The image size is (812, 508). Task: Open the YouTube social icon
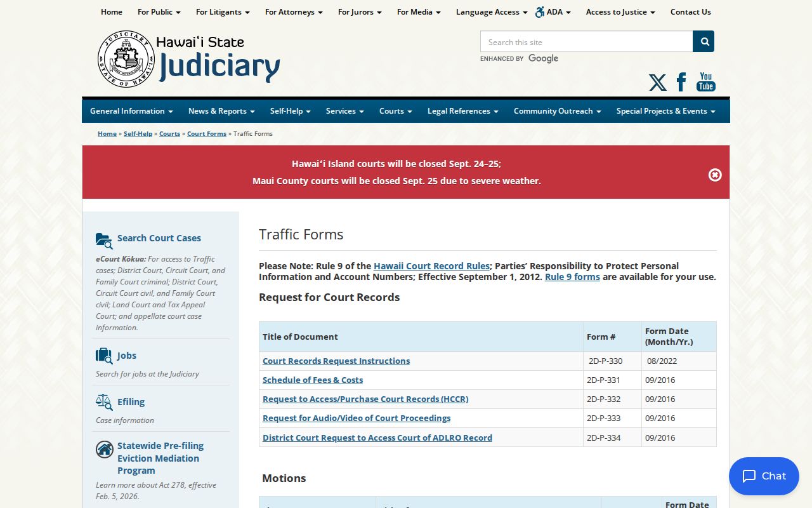point(706,82)
